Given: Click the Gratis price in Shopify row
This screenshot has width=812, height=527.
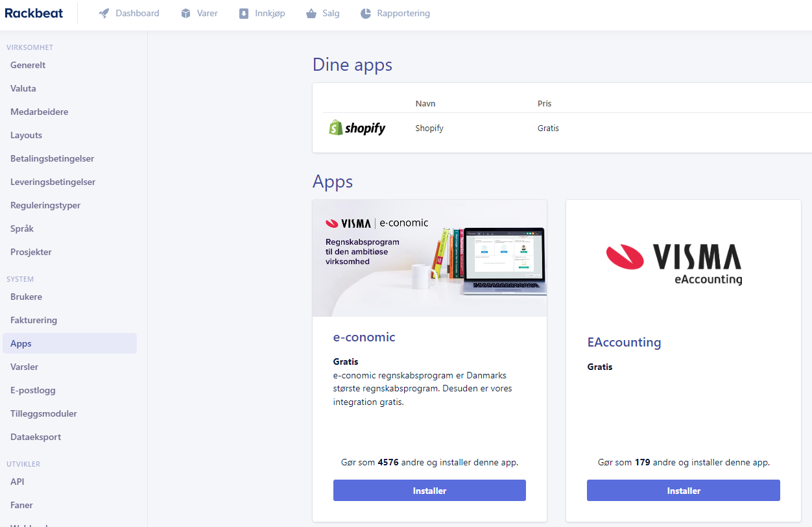Looking at the screenshot, I should point(548,128).
